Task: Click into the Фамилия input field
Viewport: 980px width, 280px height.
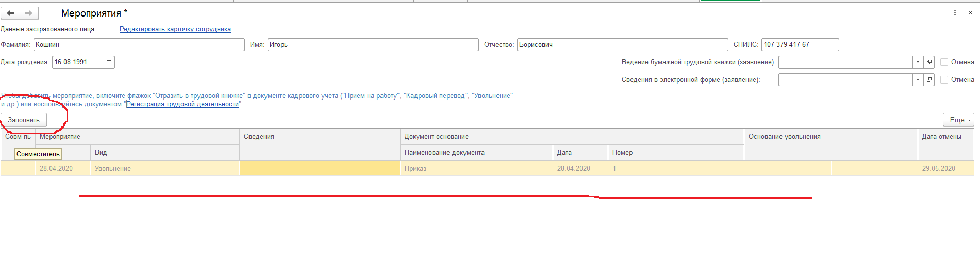Action: coord(139,45)
